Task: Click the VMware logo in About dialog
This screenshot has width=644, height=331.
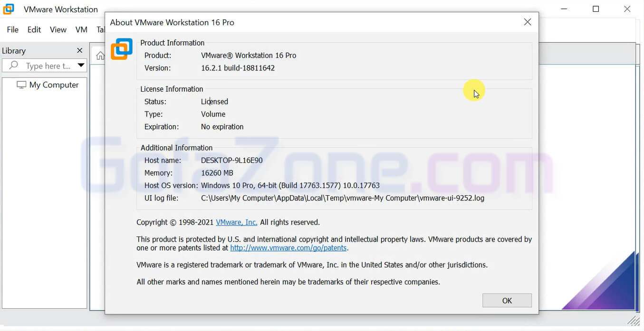Action: coord(121,49)
